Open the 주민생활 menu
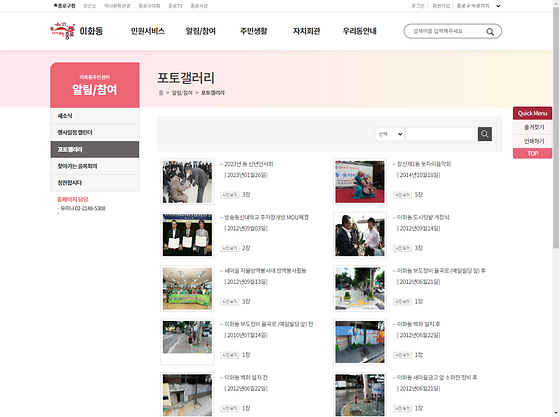The height and width of the screenshot is (417, 560). 254,31
